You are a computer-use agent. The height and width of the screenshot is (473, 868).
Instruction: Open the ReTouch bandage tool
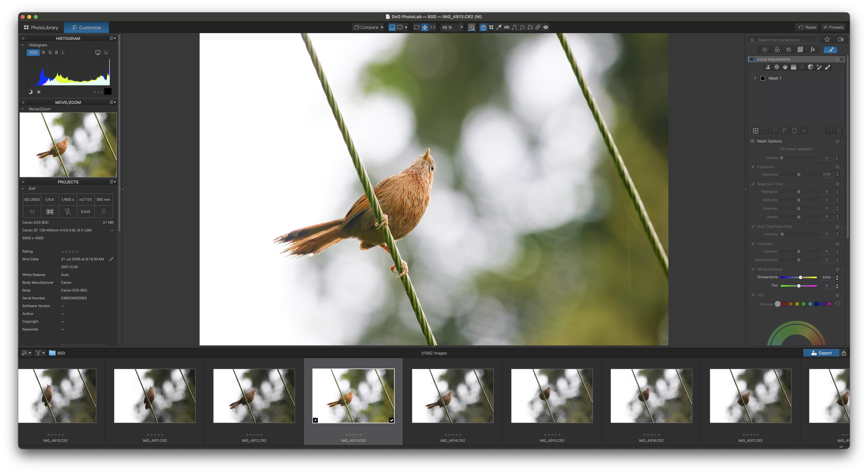(538, 27)
